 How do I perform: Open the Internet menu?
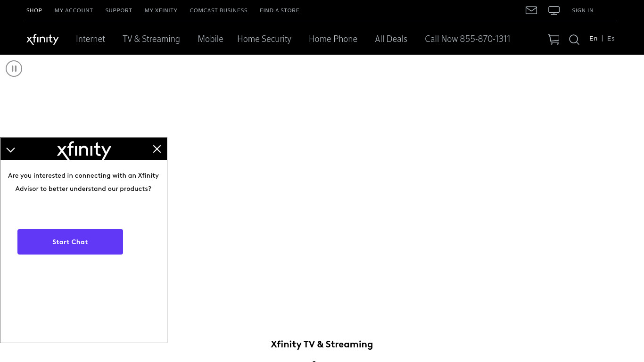(91, 39)
